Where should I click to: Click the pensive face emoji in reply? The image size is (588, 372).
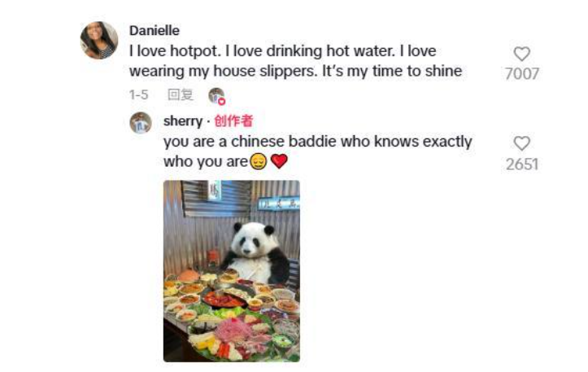click(258, 161)
